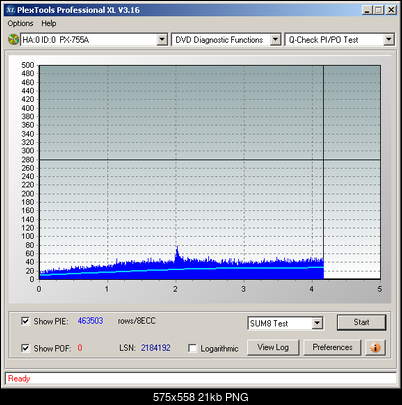402x405 pixels.
Task: Click the Ready status text
Action: tap(19, 379)
